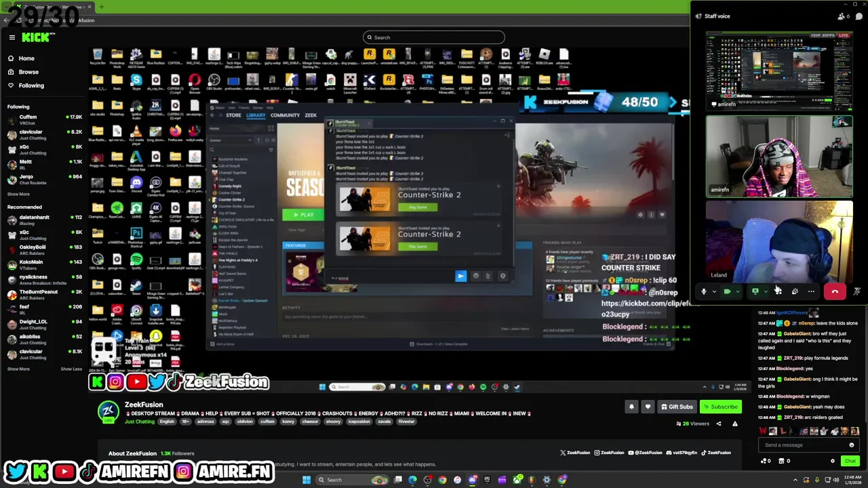
Task: Open more options in call controls
Action: coord(811,291)
